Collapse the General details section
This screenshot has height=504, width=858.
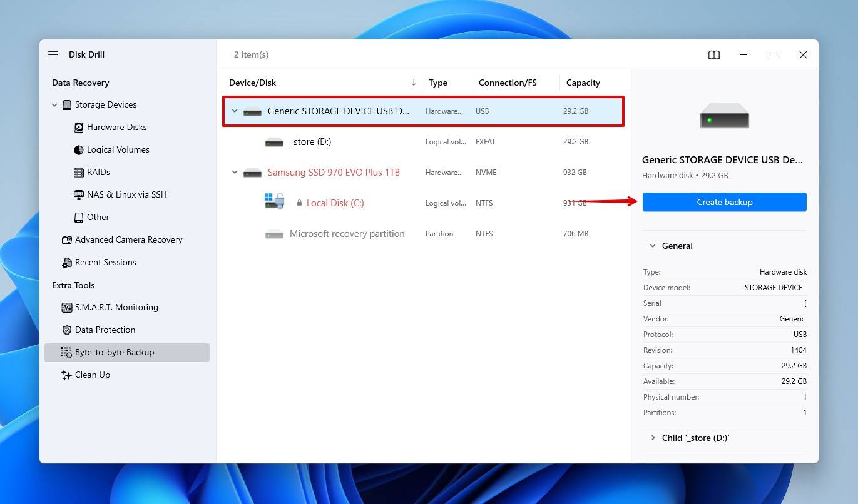(653, 246)
